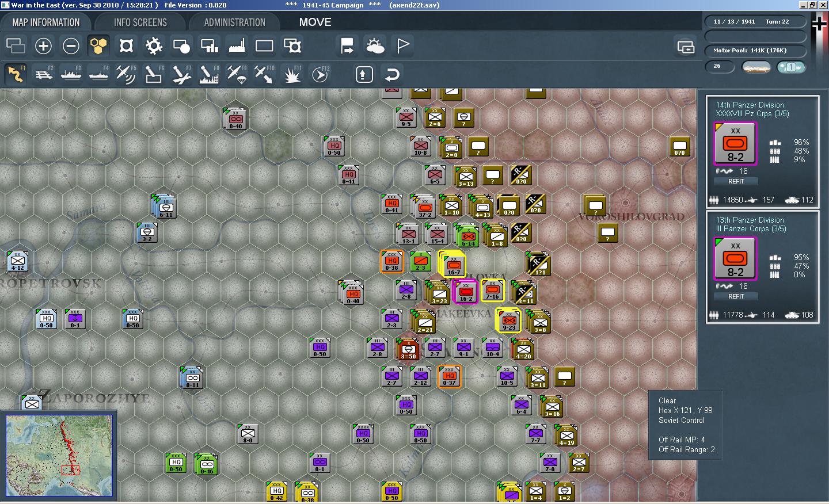Select the orange 0-37 HQ counter
The width and height of the screenshot is (829, 504).
click(x=450, y=377)
